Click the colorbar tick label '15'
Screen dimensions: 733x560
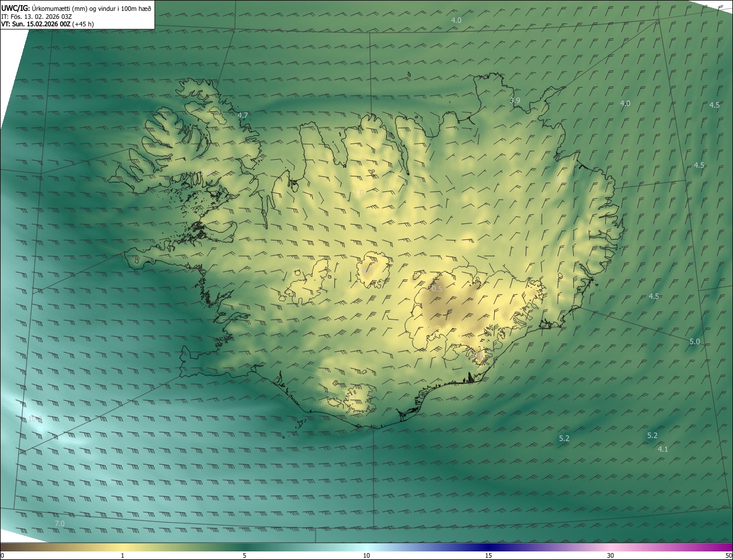click(488, 555)
